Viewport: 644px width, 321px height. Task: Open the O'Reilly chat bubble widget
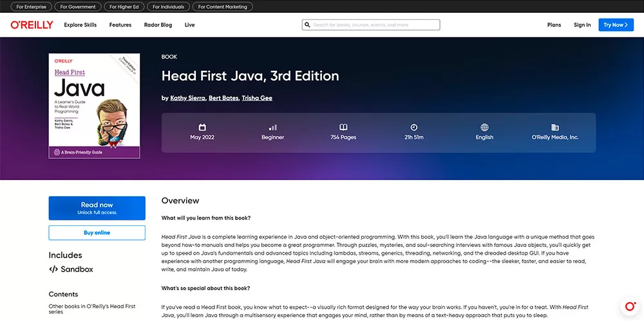tap(630, 306)
